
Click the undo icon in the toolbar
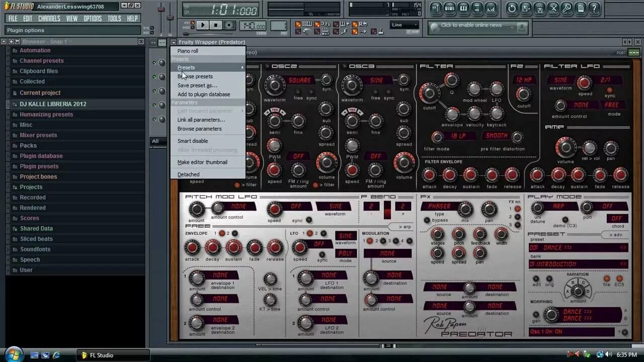[x=512, y=8]
